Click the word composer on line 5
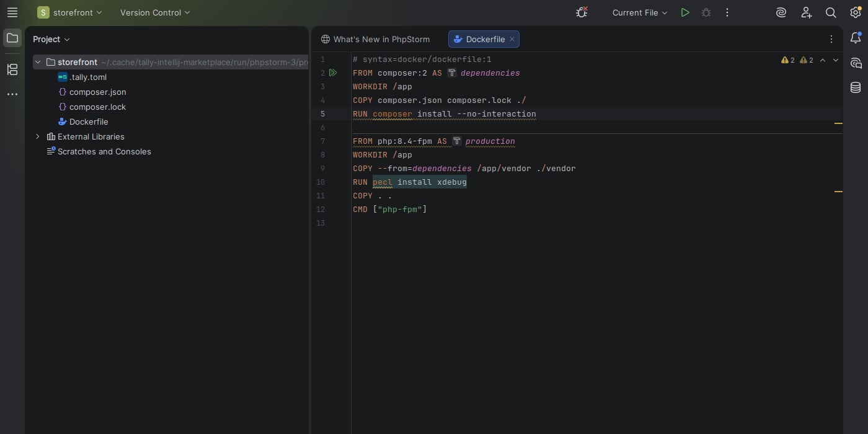 pos(392,113)
